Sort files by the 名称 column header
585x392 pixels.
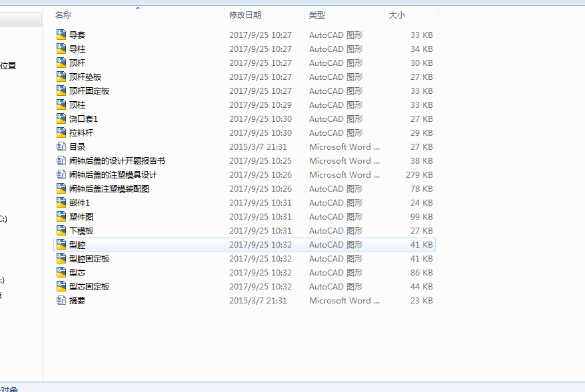coord(64,14)
